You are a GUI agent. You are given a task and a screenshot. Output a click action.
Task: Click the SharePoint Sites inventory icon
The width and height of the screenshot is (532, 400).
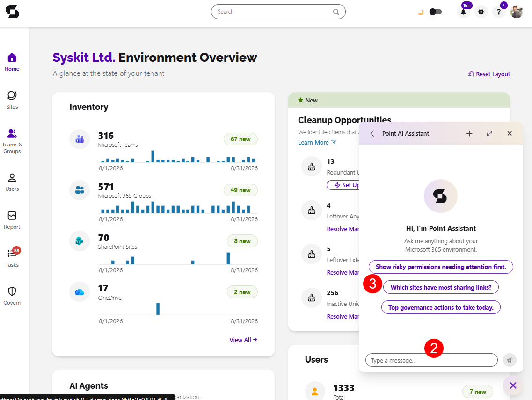pyautogui.click(x=80, y=241)
